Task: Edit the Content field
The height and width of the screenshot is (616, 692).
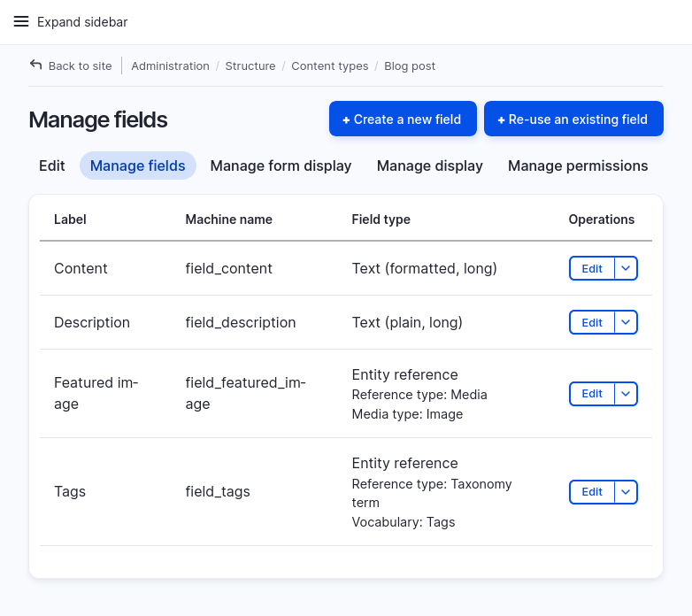Action: [x=592, y=269]
